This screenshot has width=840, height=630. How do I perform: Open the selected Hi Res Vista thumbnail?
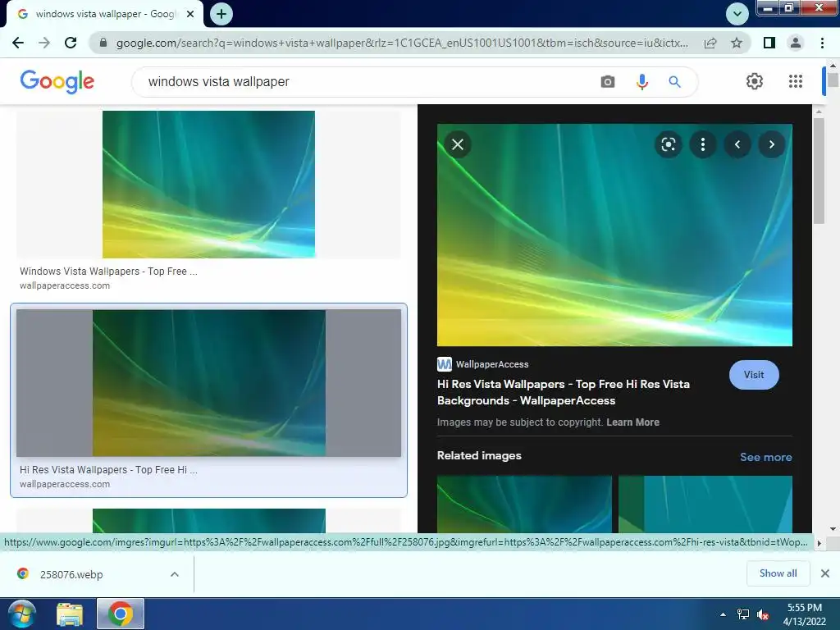[x=208, y=383]
